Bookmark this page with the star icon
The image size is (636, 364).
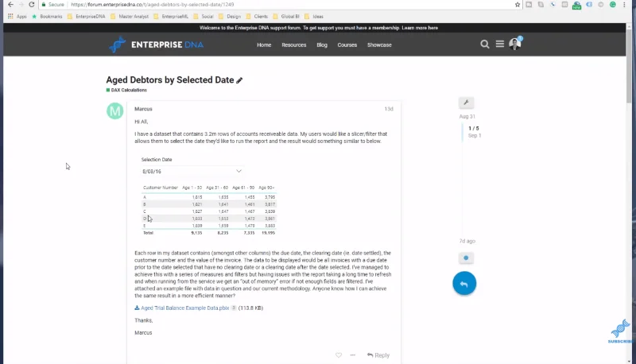pos(518,5)
